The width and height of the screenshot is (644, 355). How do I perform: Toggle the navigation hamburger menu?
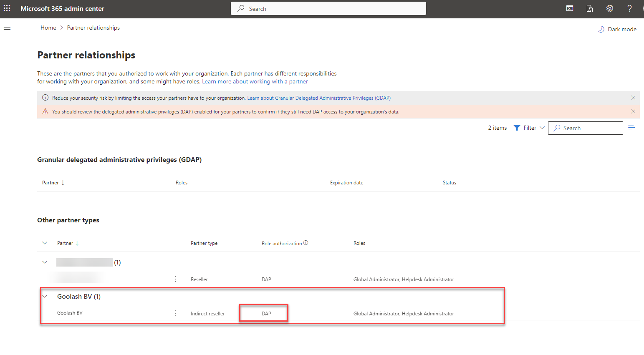click(x=7, y=28)
